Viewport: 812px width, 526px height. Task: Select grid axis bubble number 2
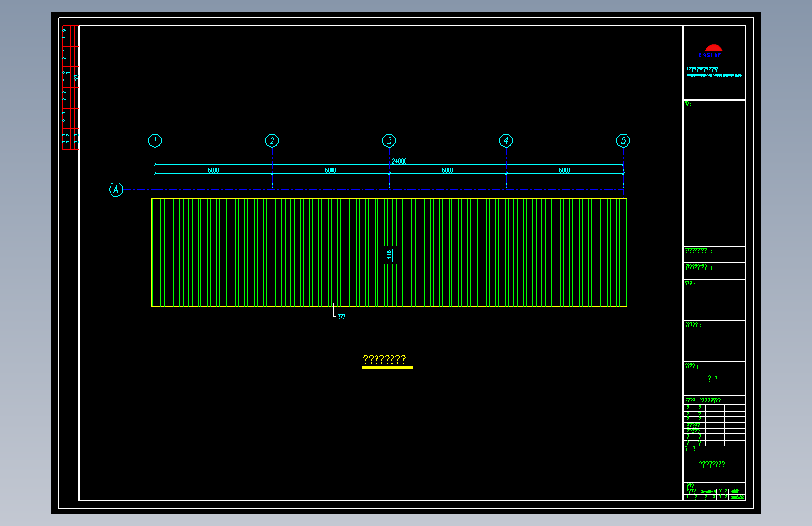(272, 140)
